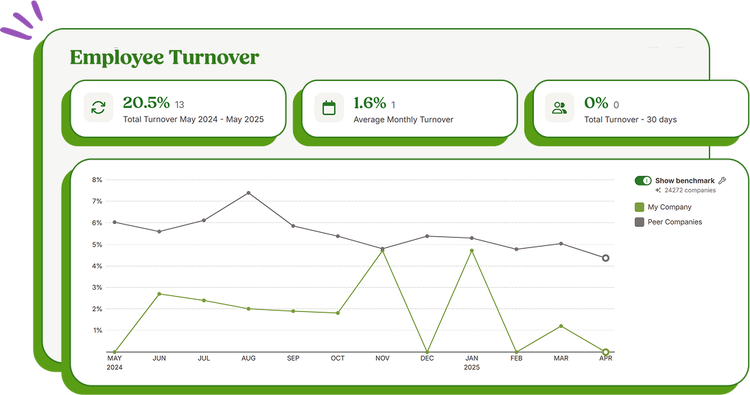
Task: Open benchmark settings with the wrench icon
Action: coord(722,180)
